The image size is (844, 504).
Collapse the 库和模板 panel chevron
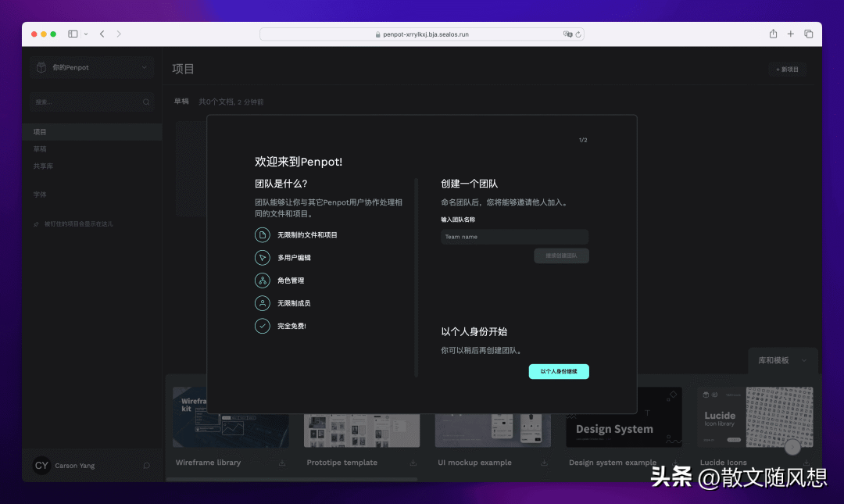[804, 360]
